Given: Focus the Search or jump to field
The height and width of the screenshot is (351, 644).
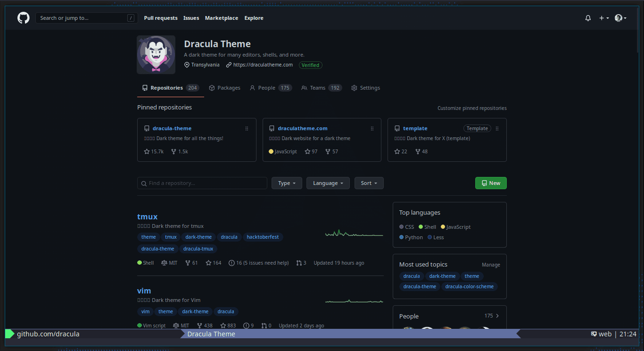Looking at the screenshot, I should (x=87, y=18).
